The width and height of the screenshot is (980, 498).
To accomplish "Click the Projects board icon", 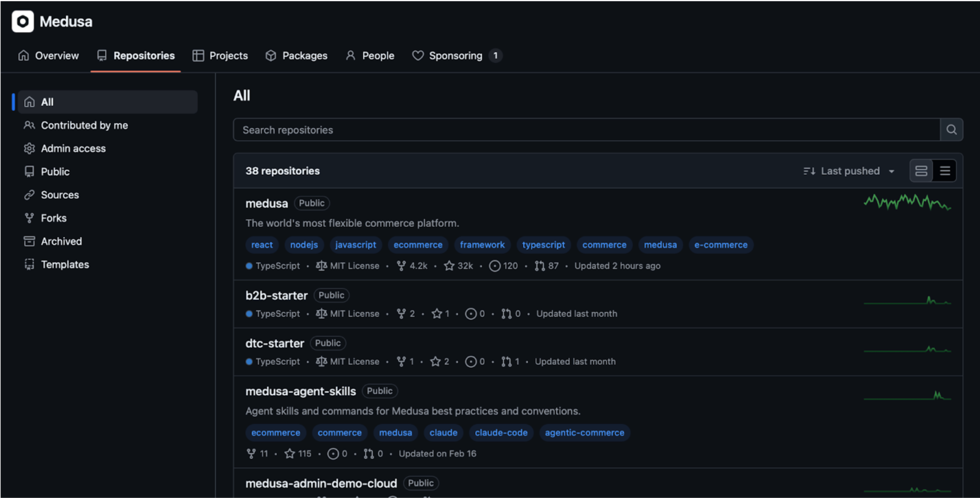I will 198,55.
